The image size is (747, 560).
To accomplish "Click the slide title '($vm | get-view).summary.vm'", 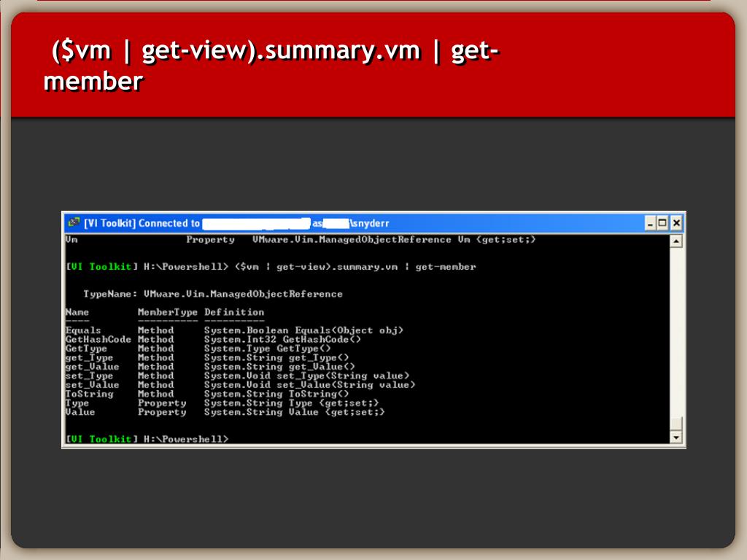I will click(x=236, y=50).
